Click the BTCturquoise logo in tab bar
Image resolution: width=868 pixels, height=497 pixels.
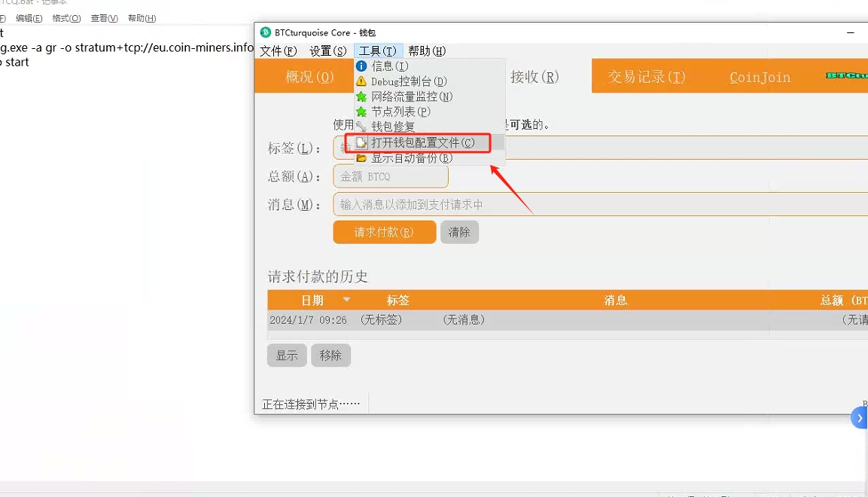pos(846,75)
